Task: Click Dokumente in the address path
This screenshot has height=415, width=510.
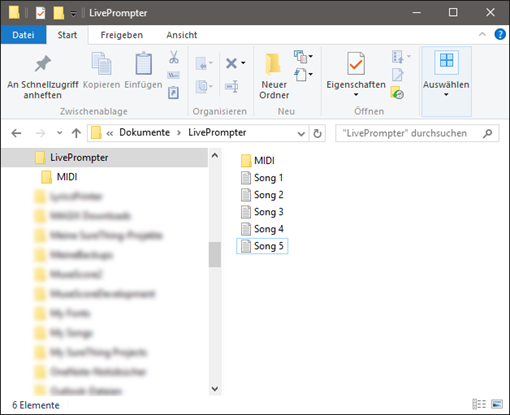Action: point(145,132)
